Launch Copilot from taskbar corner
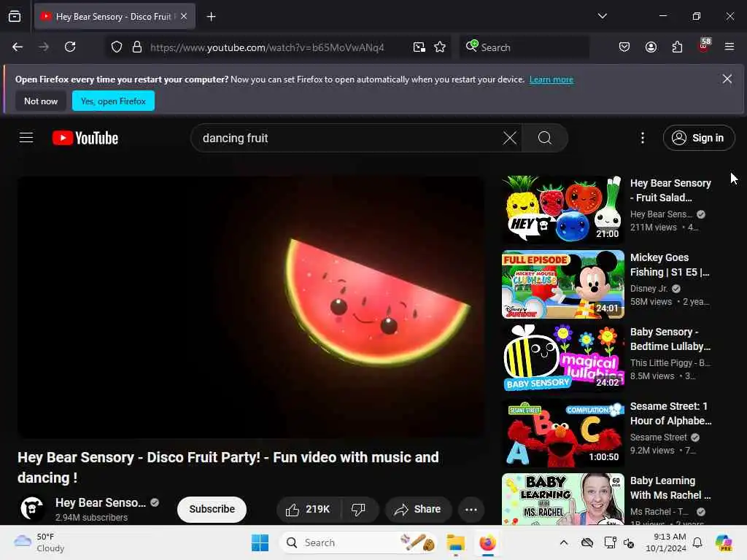 pyautogui.click(x=724, y=542)
